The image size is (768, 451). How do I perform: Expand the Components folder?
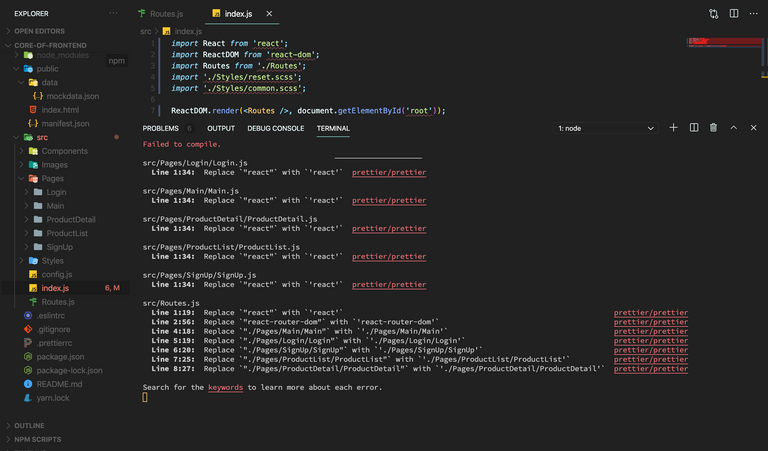[x=64, y=151]
